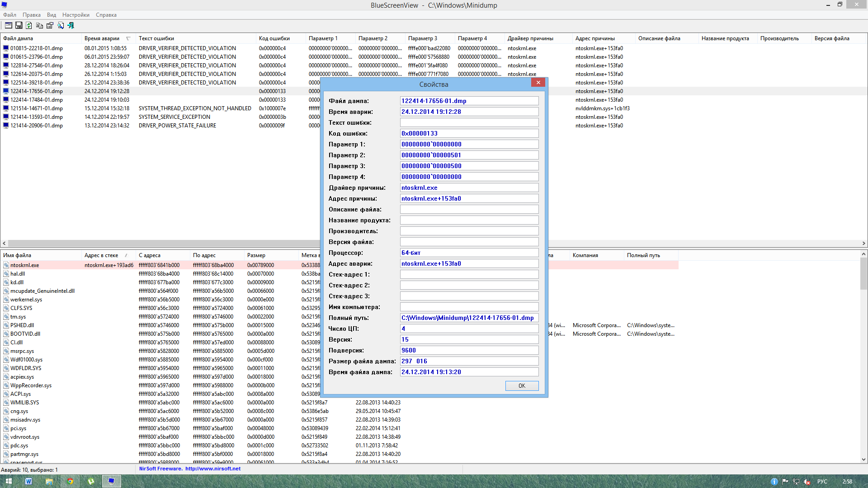Sort by Время аварии column header

(x=102, y=38)
